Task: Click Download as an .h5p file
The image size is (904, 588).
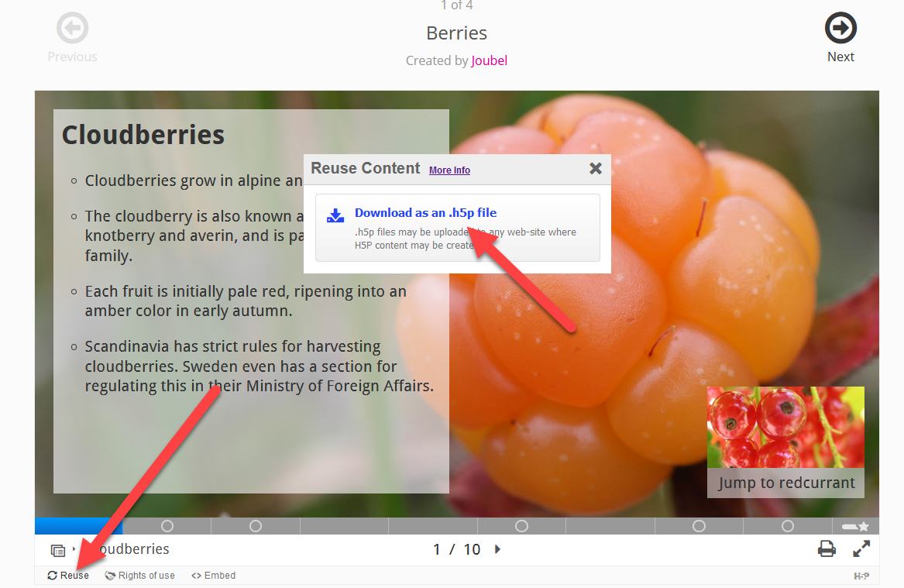Action: click(x=425, y=213)
